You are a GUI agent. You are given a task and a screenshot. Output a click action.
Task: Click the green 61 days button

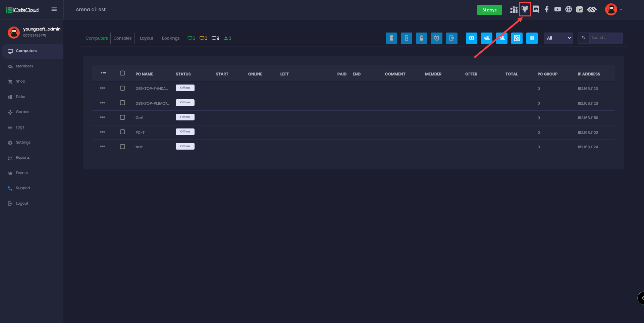489,10
